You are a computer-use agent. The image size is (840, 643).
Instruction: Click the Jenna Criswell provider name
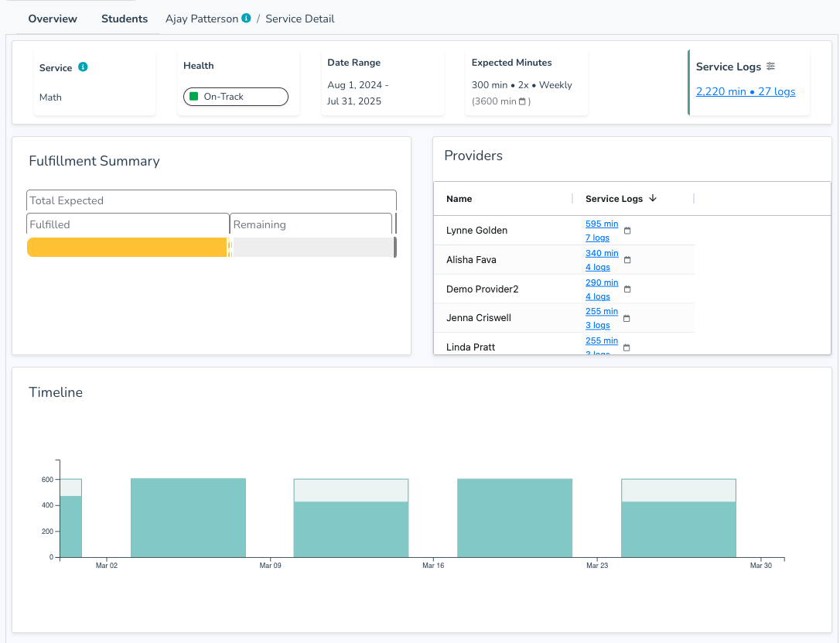pos(478,318)
